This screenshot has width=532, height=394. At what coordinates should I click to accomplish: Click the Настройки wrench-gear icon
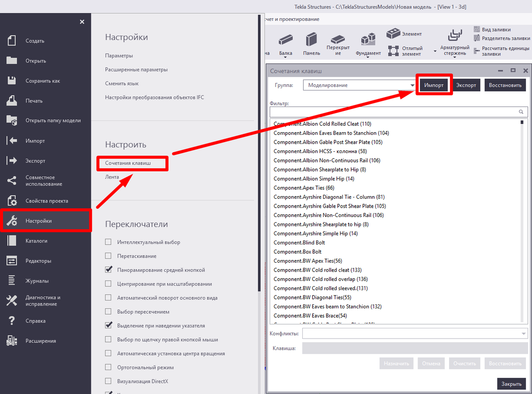(12, 221)
